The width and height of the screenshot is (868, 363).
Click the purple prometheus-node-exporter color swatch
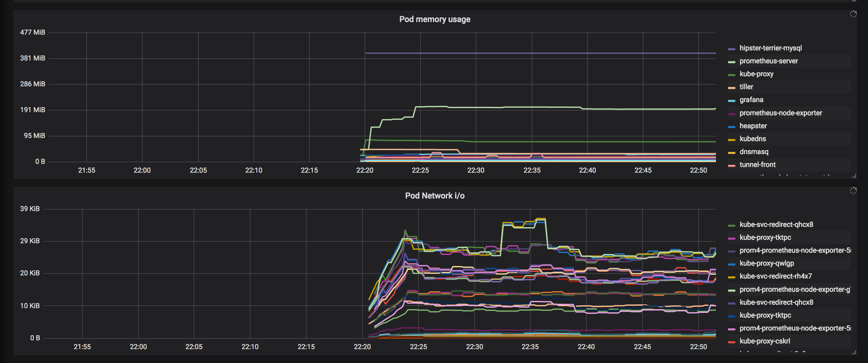point(731,114)
